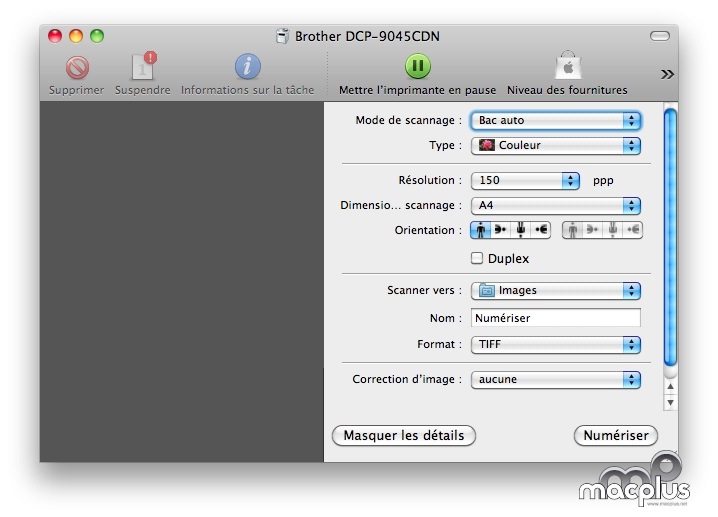Click the dark scan preview area
The width and height of the screenshot is (718, 517).
(181, 282)
